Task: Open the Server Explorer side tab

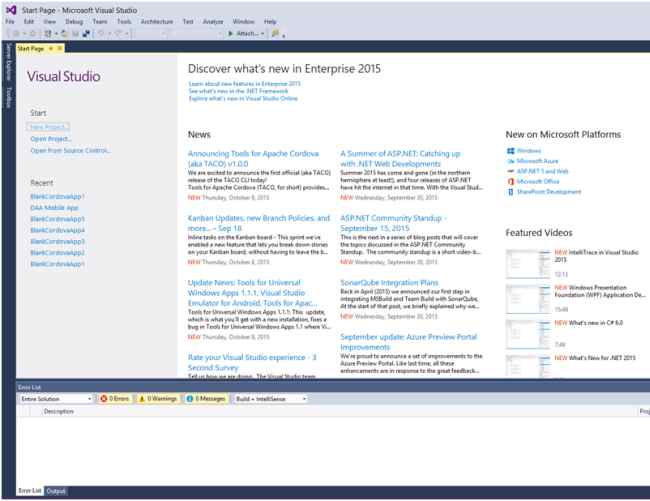Action: [x=8, y=62]
